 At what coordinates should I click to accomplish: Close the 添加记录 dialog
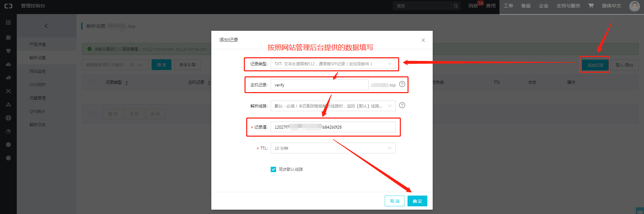click(423, 40)
